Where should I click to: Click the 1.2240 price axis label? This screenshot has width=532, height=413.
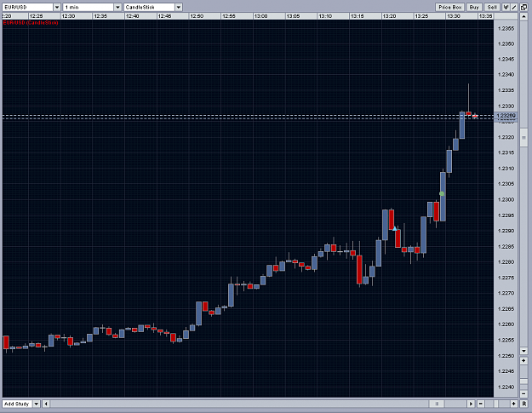coord(506,387)
